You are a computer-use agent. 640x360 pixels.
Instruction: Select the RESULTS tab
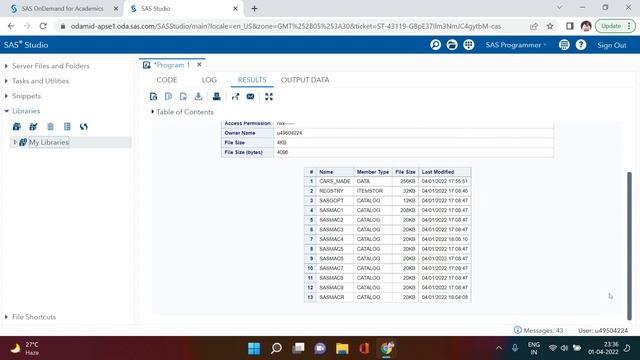click(252, 80)
